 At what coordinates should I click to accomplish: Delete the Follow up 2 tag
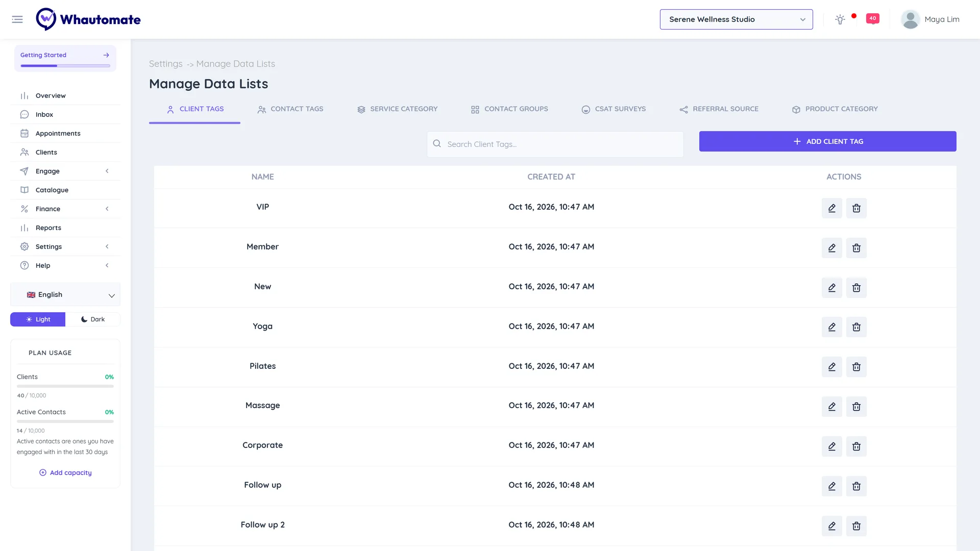coord(856,526)
